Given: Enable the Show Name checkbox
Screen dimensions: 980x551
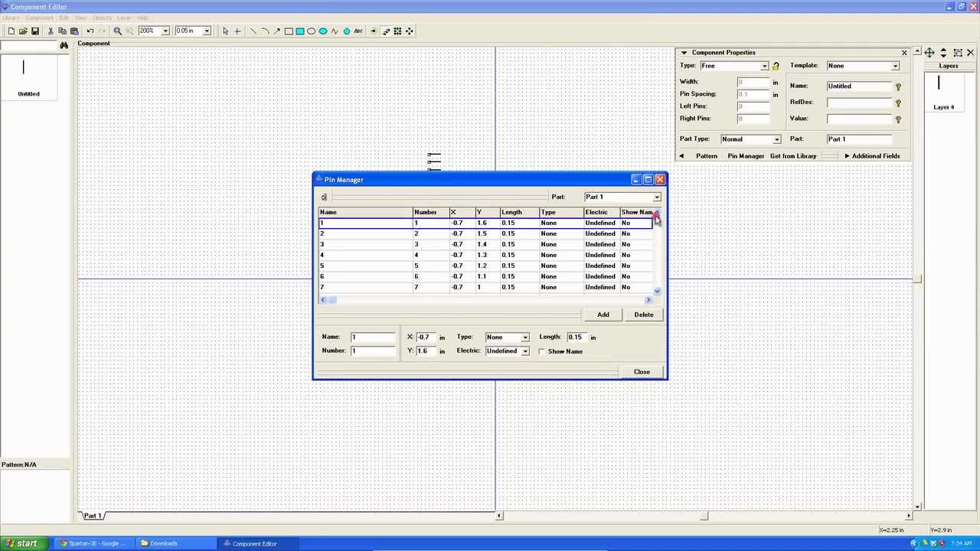Looking at the screenshot, I should click(542, 351).
